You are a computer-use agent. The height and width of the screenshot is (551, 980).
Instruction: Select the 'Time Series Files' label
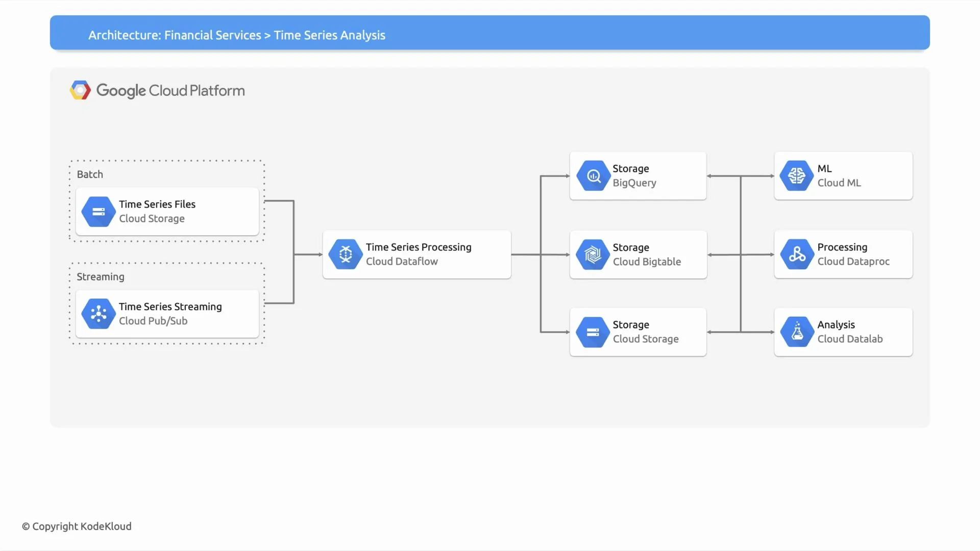157,204
